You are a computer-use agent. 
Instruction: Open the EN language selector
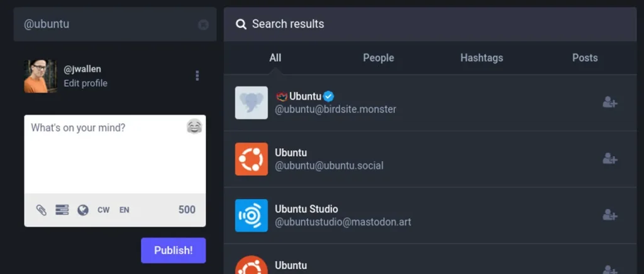click(x=125, y=210)
